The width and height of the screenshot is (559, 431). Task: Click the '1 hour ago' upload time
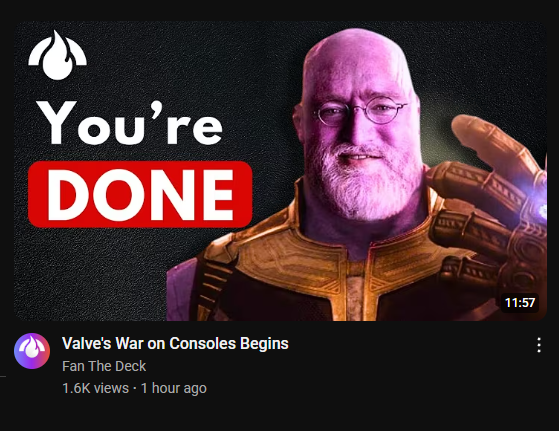coord(174,388)
